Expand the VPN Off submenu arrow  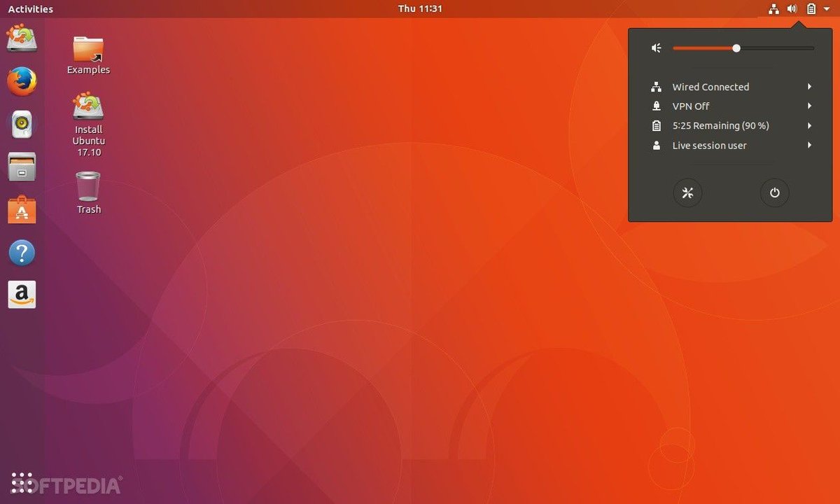809,106
